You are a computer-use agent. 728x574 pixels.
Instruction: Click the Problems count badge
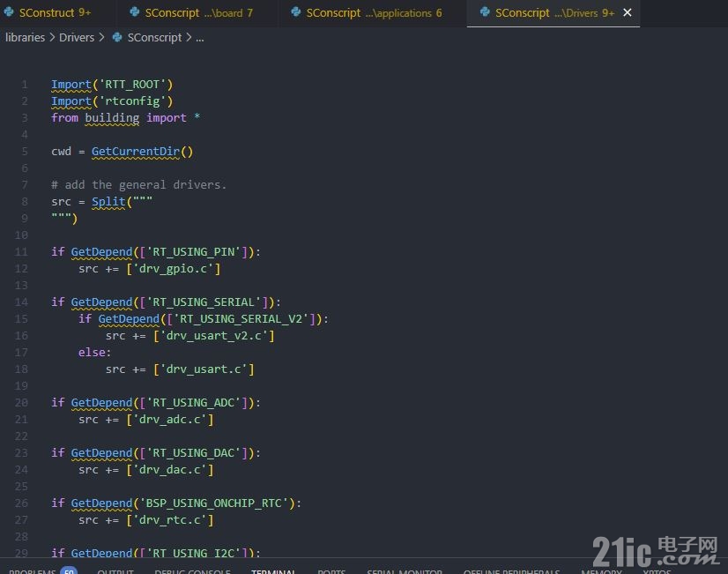pyautogui.click(x=69, y=570)
